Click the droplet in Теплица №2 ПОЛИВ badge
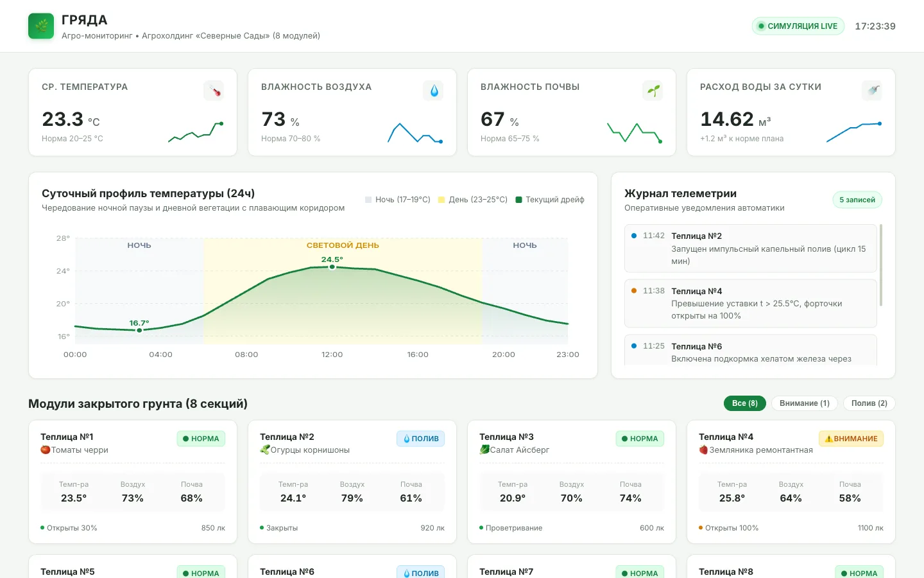 407,439
